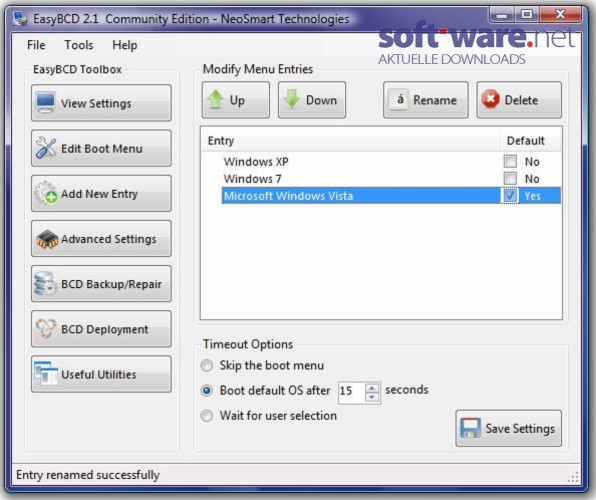Move entry up with green arrow

coord(216,100)
